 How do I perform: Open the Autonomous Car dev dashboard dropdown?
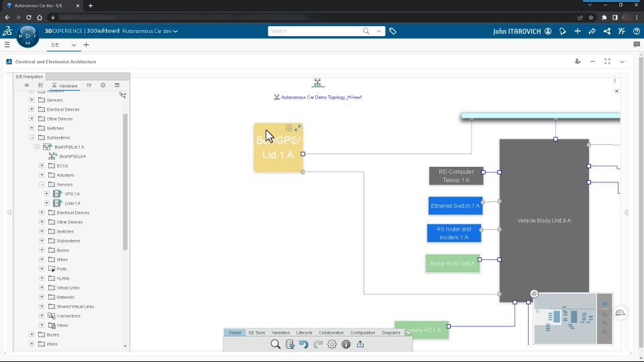[150, 32]
